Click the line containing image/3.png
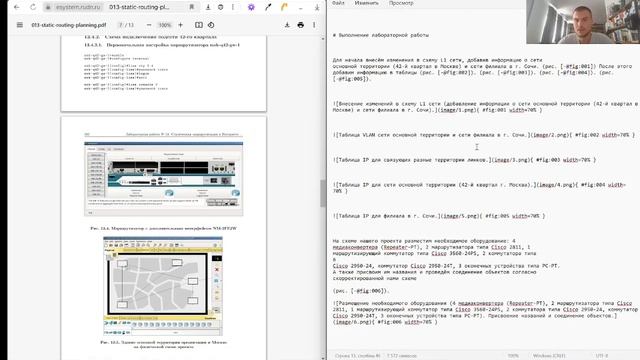Screen dimensions: 640x360 tap(464, 160)
